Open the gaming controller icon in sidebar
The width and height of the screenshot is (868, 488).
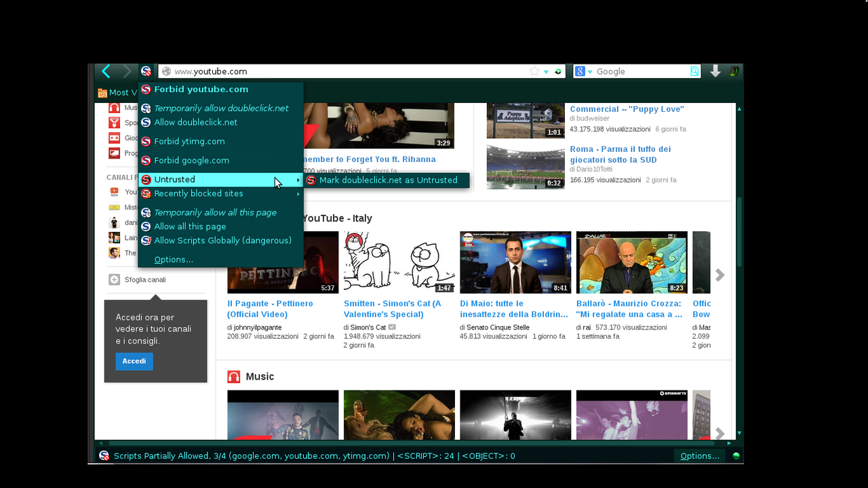pos(115,138)
